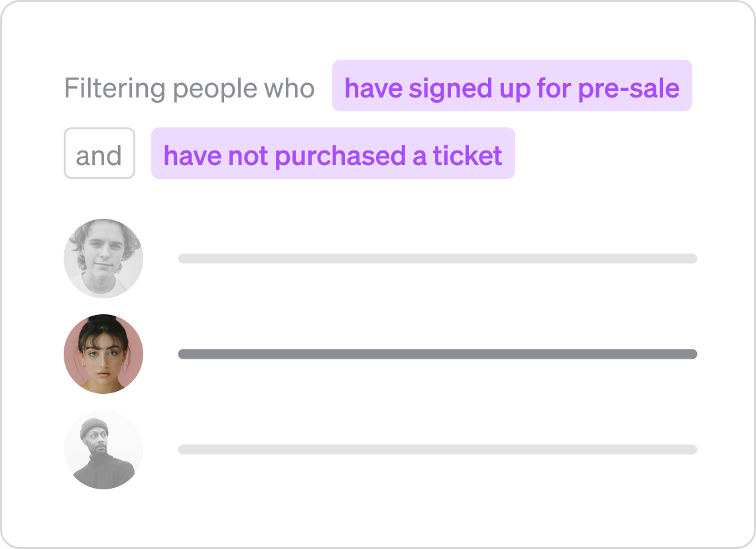Open the operator selector between filters
The image size is (756, 549).
pos(99,154)
